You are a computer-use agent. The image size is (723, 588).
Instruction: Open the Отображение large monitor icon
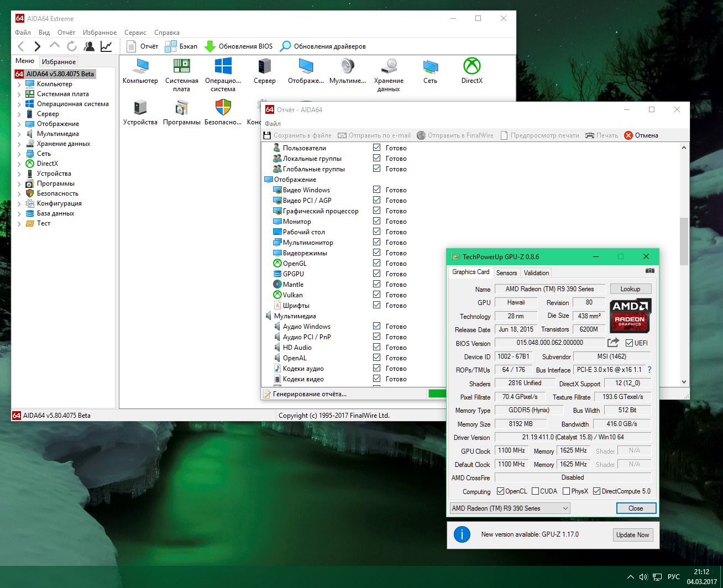(306, 71)
